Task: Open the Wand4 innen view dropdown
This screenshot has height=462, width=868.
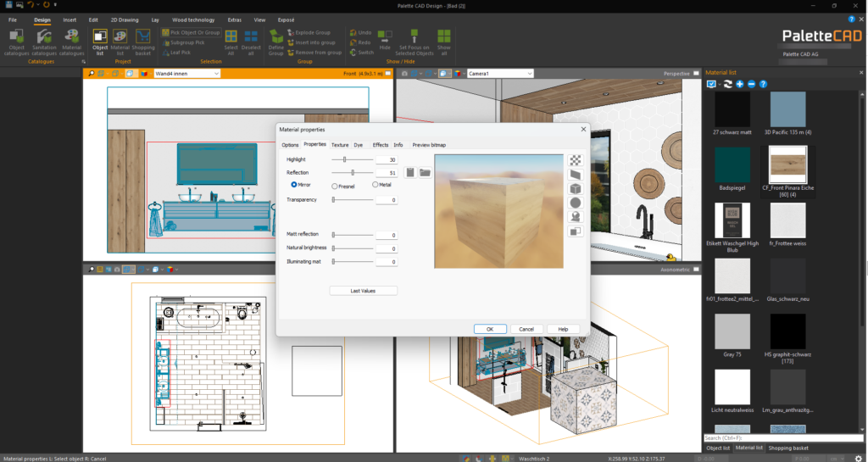Action: (216, 74)
